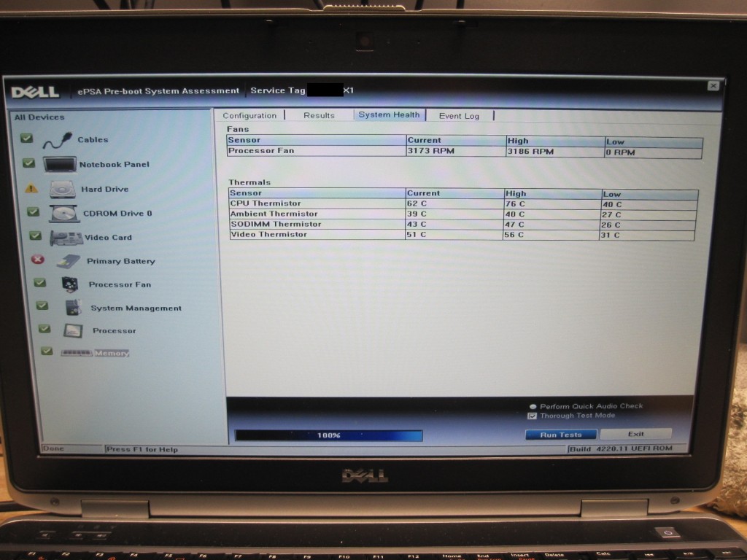747x560 pixels.
Task: Select the Notebook Panel device icon
Action: click(60, 164)
